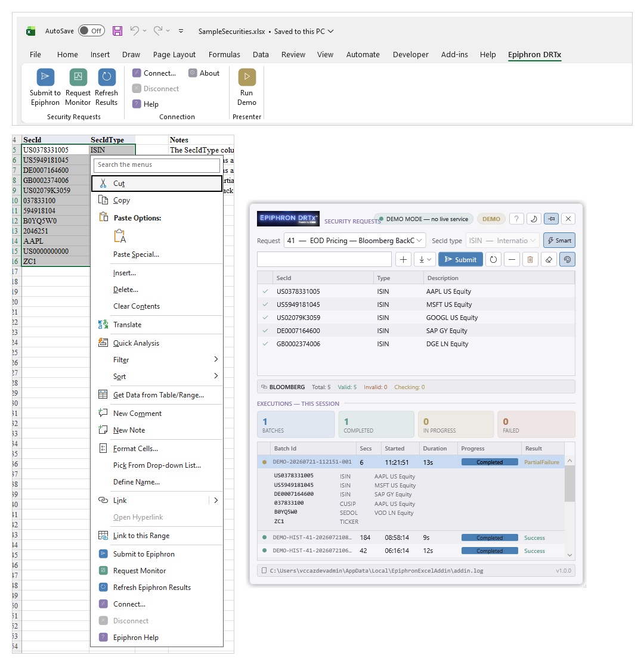Open the Request dropdown (41 — EOD Pricing)
The height and width of the screenshot is (665, 644).
point(354,241)
